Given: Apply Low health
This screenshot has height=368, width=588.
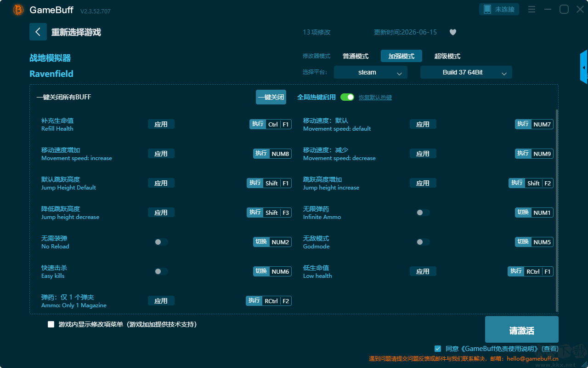Looking at the screenshot, I should pyautogui.click(x=423, y=271).
